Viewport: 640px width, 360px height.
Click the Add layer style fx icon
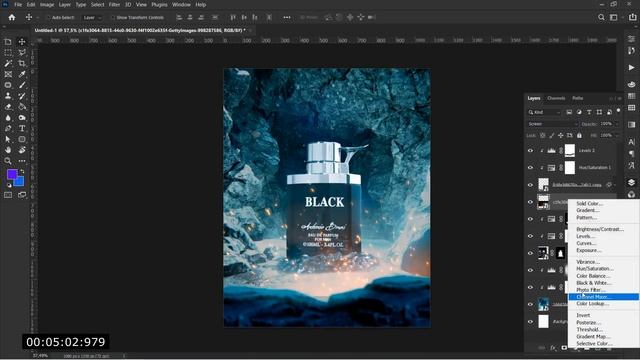coord(553,348)
